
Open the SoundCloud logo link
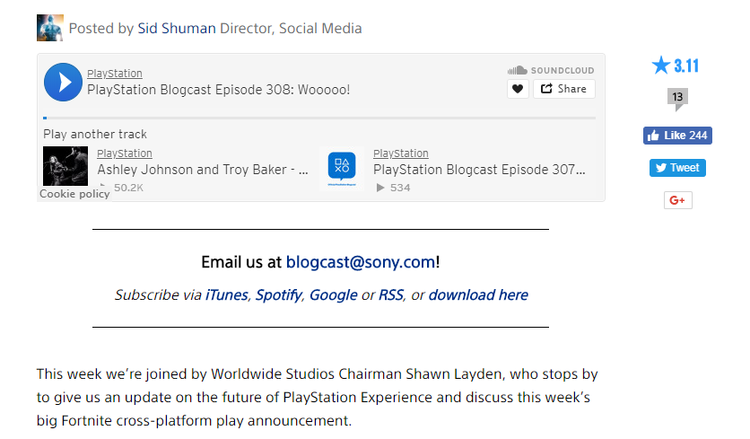tap(551, 70)
